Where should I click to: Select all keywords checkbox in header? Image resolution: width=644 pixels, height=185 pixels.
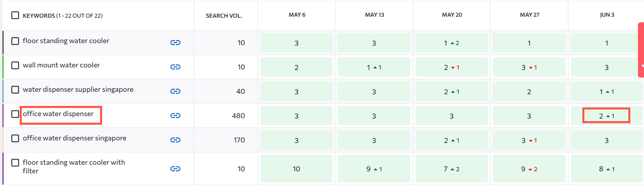15,16
